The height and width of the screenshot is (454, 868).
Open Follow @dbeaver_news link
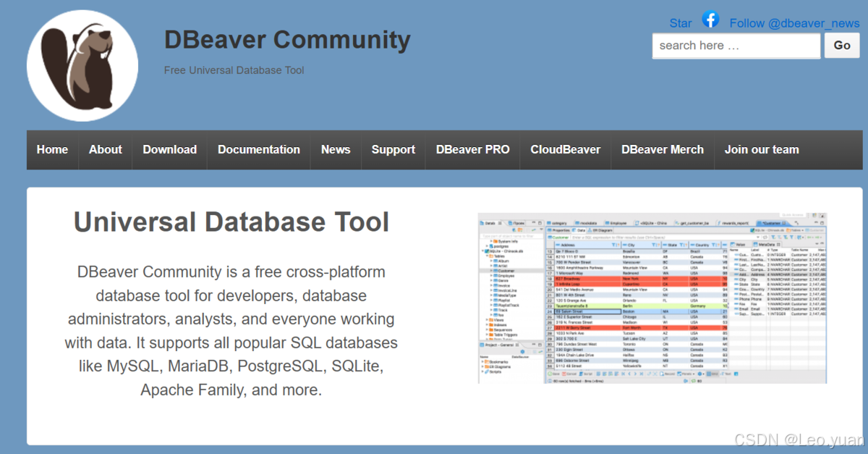coord(794,23)
